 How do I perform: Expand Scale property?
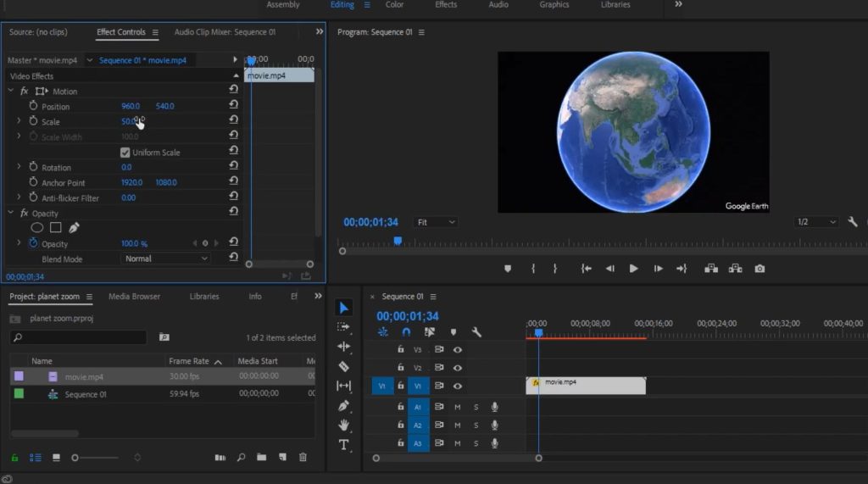[19, 120]
